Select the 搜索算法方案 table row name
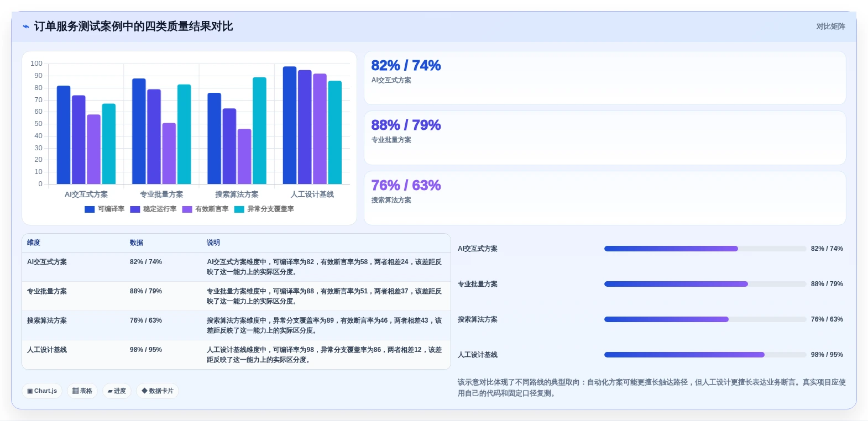This screenshot has width=868, height=421. point(47,320)
